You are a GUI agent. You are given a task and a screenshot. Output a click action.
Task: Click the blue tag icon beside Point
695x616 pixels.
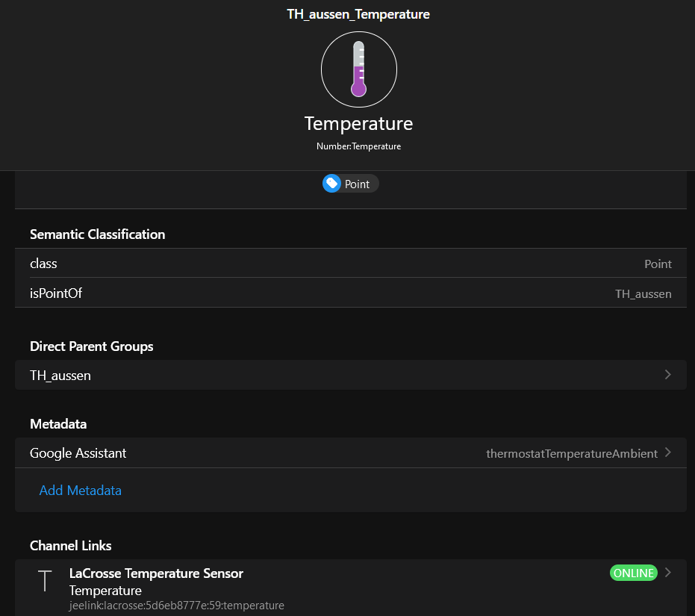[332, 184]
